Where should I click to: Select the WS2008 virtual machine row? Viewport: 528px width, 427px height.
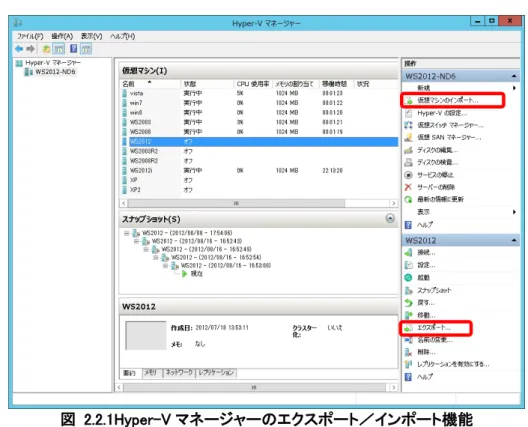tap(259, 132)
